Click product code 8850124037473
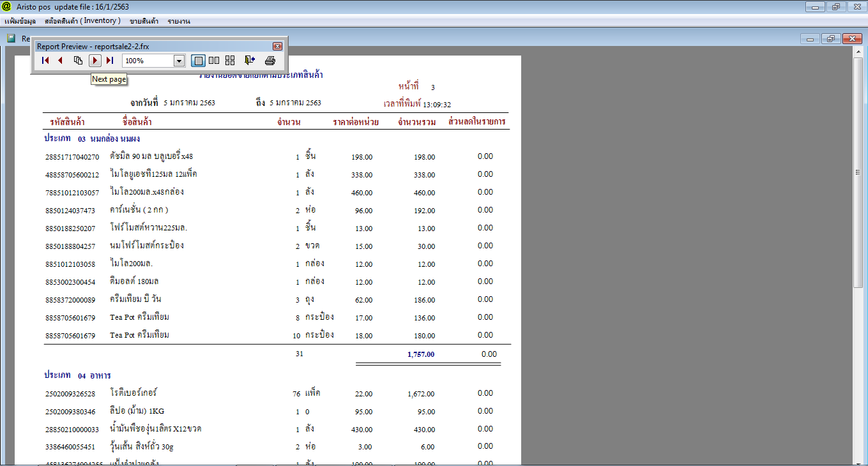Screen dimensions: 868x466 [x=70, y=211]
